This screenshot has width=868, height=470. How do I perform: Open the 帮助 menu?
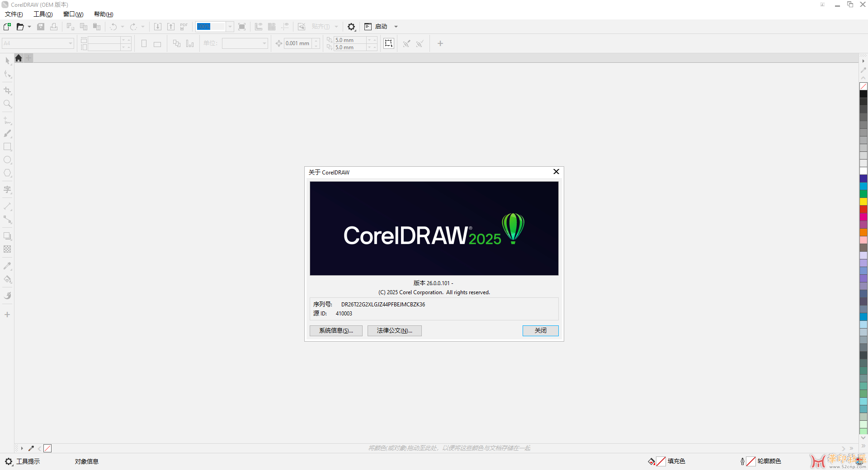point(104,14)
